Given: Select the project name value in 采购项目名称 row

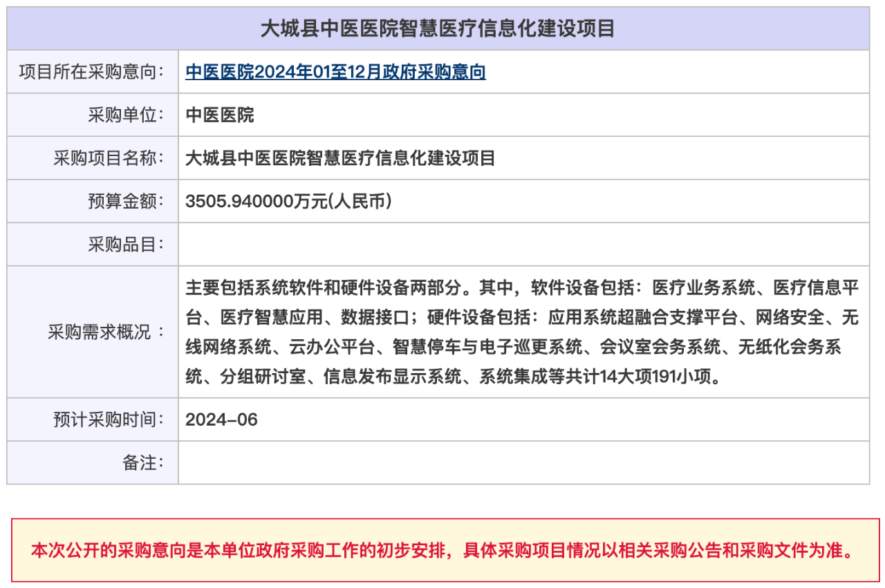Looking at the screenshot, I should [340, 158].
